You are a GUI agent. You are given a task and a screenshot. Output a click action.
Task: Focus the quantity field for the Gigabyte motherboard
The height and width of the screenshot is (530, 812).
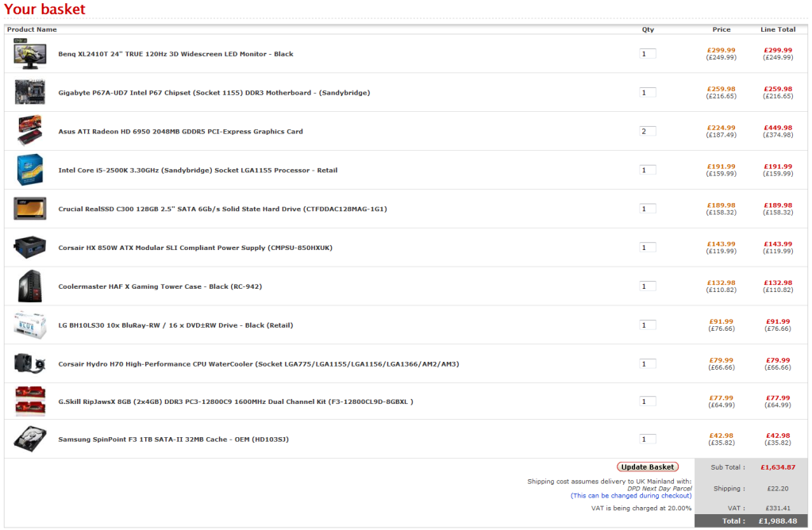[x=648, y=93]
